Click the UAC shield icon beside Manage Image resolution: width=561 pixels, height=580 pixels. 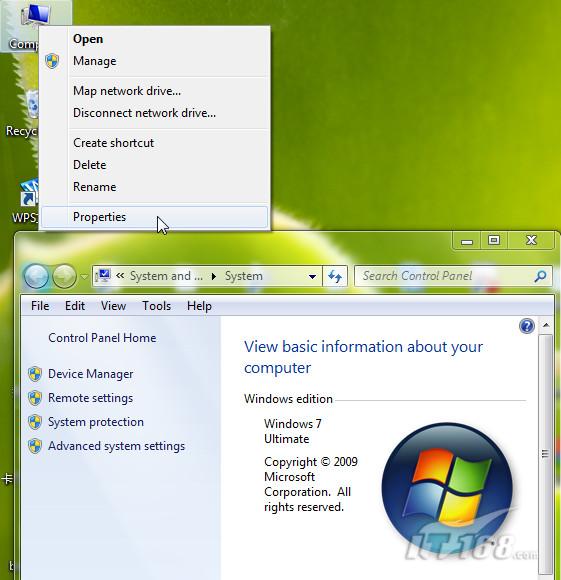[x=52, y=61]
